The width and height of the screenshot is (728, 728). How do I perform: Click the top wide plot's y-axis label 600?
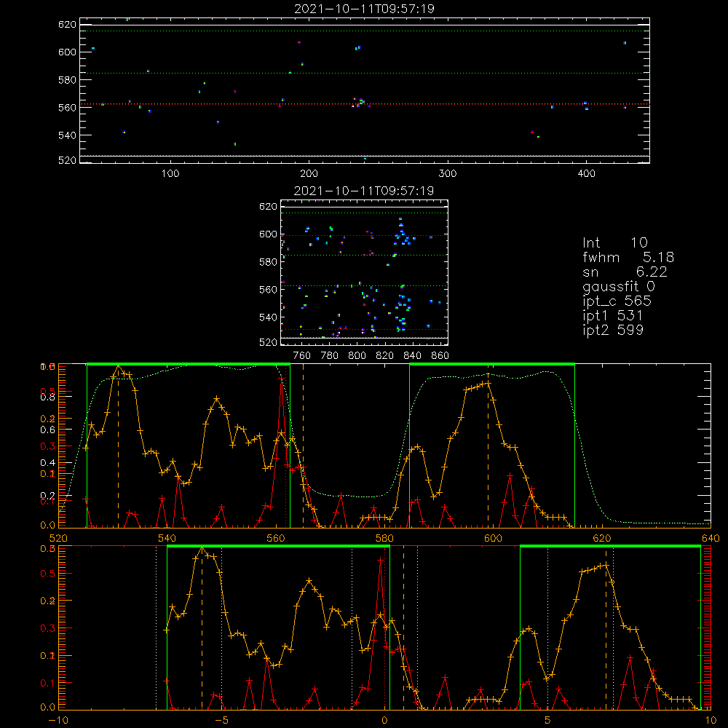click(x=67, y=52)
